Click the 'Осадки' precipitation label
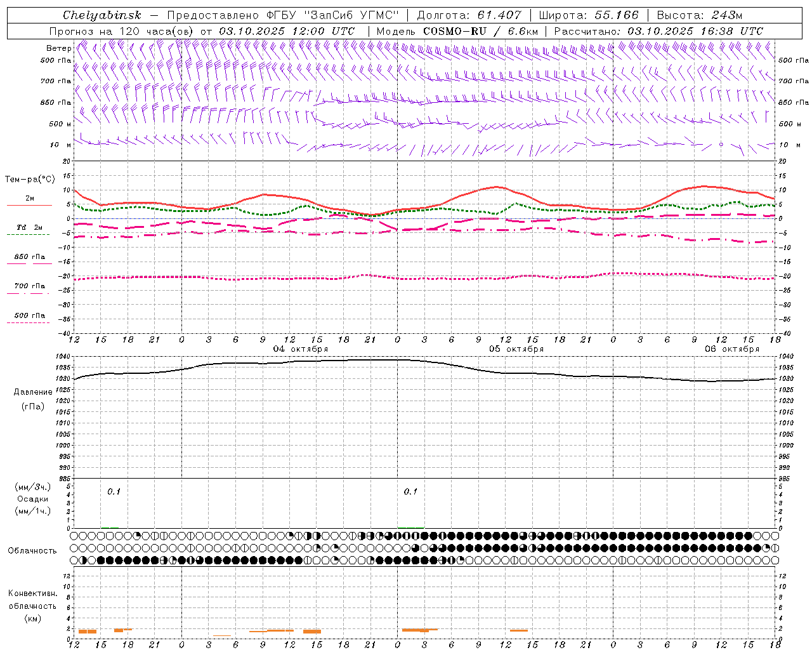 33,499
